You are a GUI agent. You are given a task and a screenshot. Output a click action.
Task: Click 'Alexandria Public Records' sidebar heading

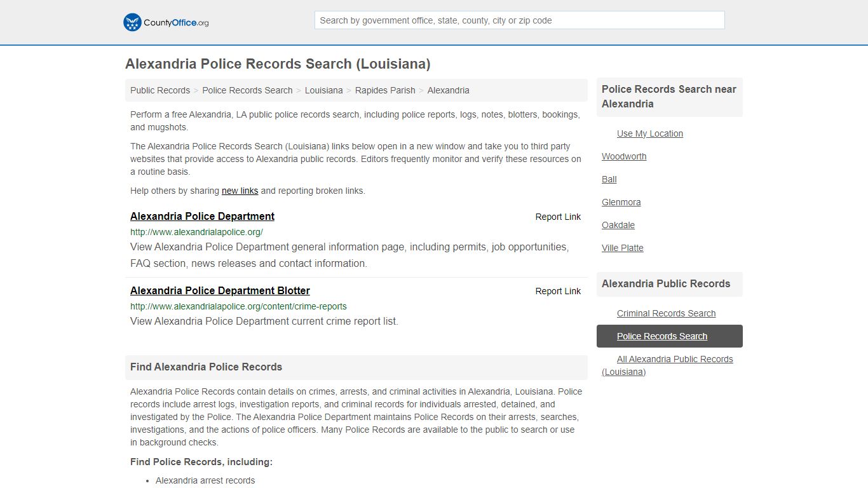coord(666,284)
